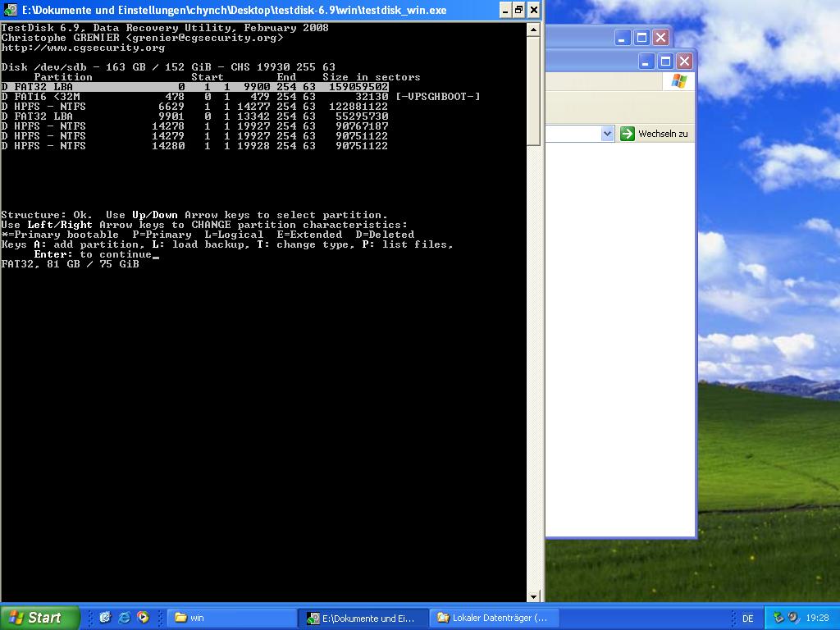Image resolution: width=840 pixels, height=630 pixels.
Task: Select the HPFS - NTFS partition starting at 14278
Action: pyautogui.click(x=194, y=126)
